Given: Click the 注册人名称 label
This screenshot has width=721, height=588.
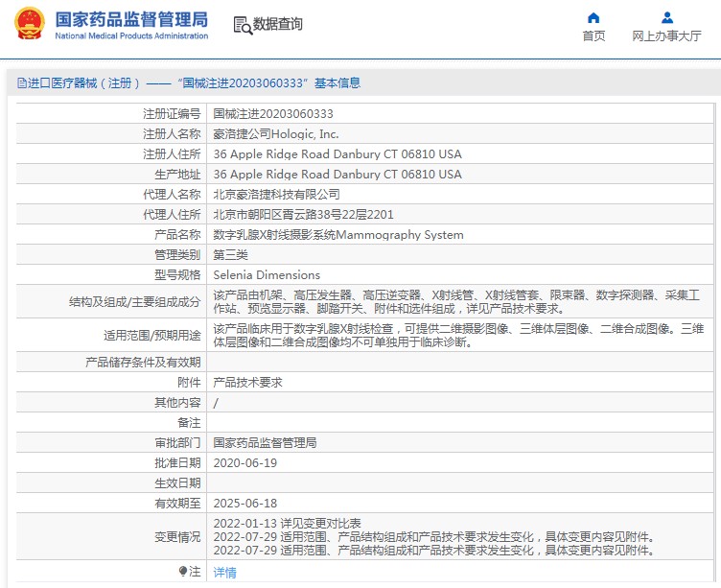Looking at the screenshot, I should pos(172,134).
